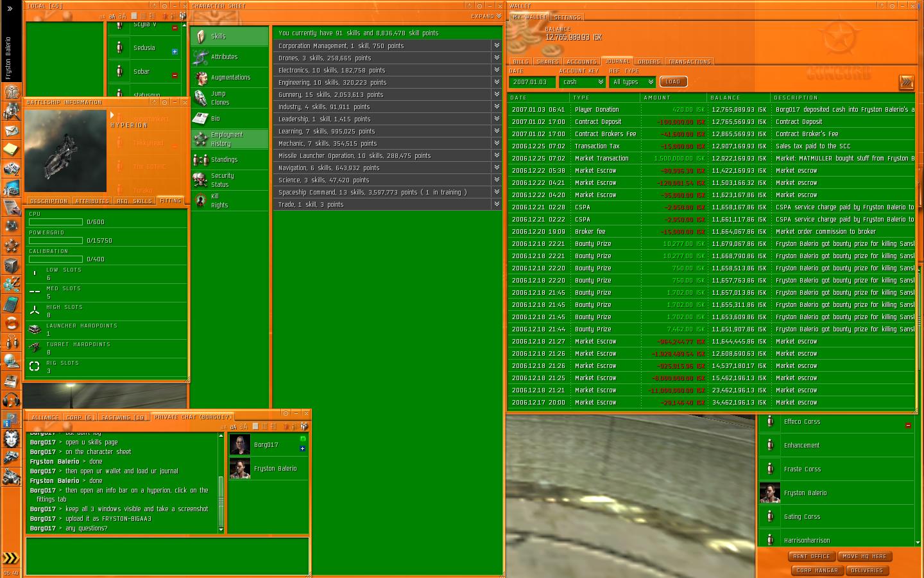The width and height of the screenshot is (924, 578).
Task: Click the Wallet journal date input field
Action: point(532,82)
